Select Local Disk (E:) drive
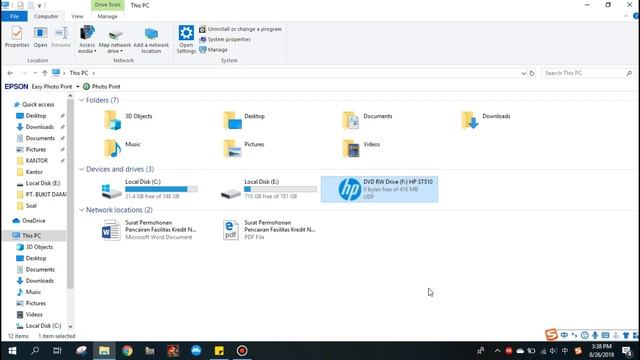The width and height of the screenshot is (640, 360). [269, 189]
